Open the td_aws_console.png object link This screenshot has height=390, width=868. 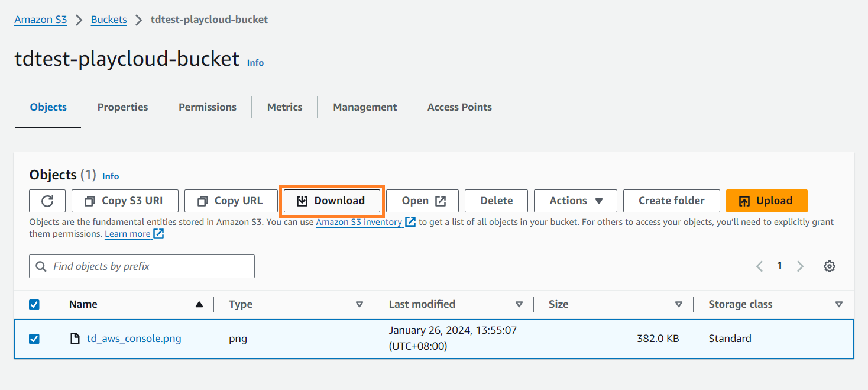coord(134,339)
